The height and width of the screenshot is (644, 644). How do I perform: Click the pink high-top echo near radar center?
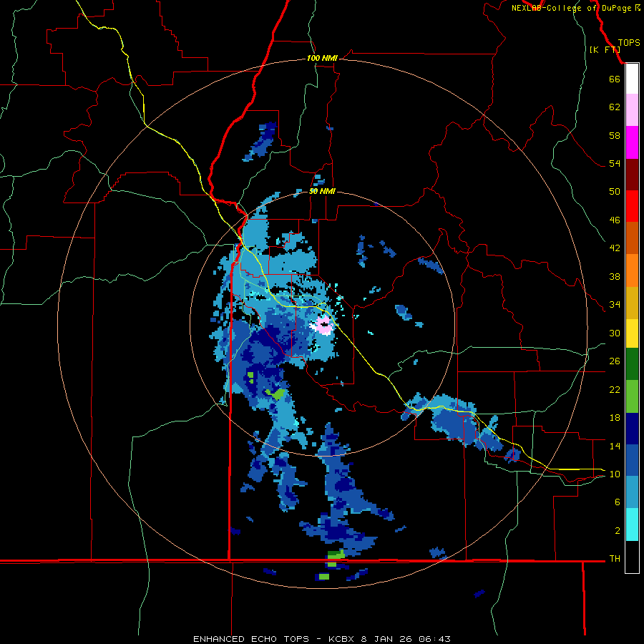click(x=323, y=325)
